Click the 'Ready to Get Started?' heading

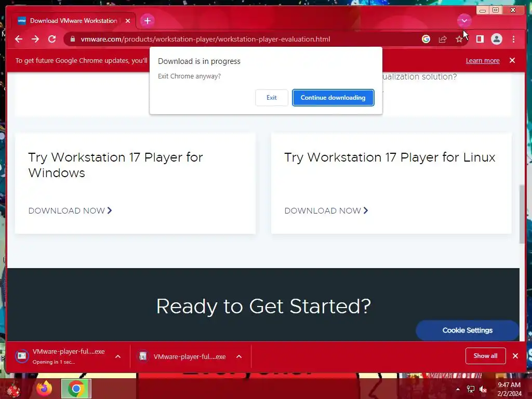pyautogui.click(x=263, y=307)
